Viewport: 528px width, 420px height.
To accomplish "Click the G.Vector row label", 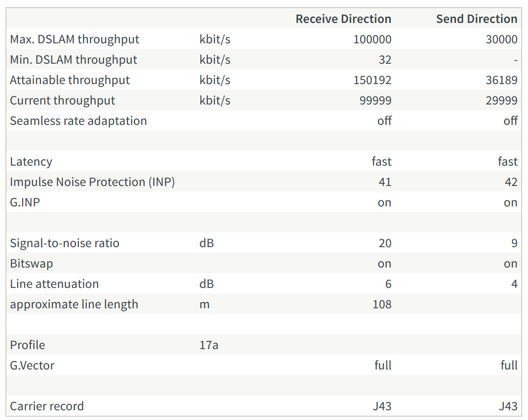I will point(32,365).
